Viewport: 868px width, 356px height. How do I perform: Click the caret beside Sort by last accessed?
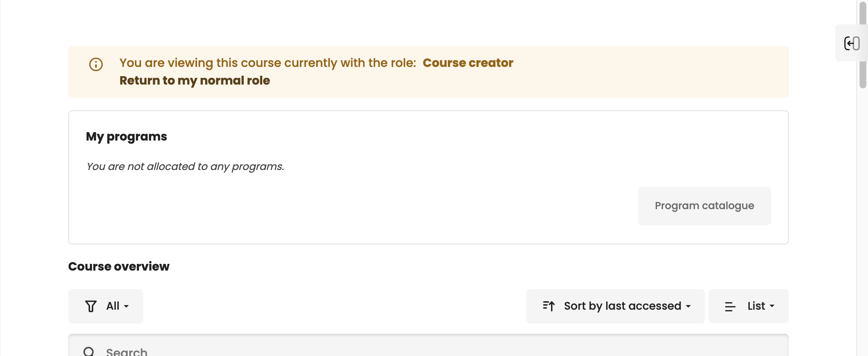tap(688, 306)
